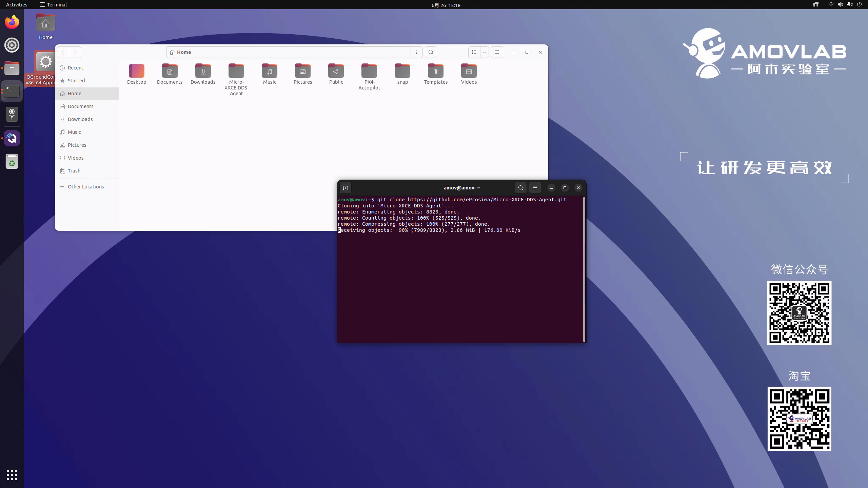This screenshot has width=868, height=488.
Task: Click Terminal search button
Action: [x=521, y=188]
